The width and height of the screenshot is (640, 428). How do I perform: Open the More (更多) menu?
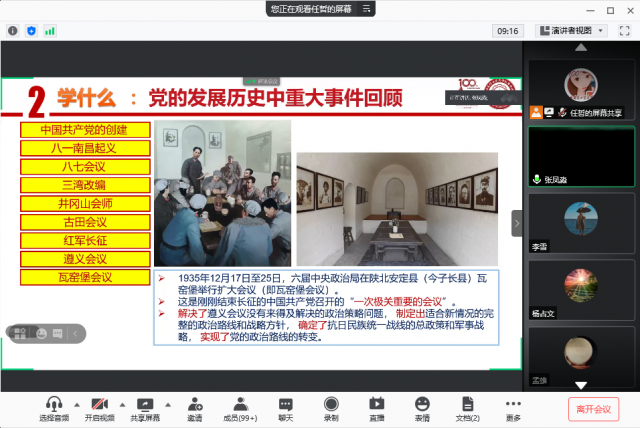513,405
